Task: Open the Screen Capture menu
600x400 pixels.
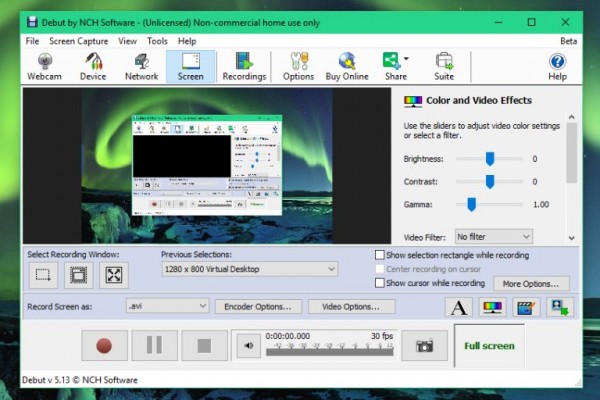Action: (78, 41)
